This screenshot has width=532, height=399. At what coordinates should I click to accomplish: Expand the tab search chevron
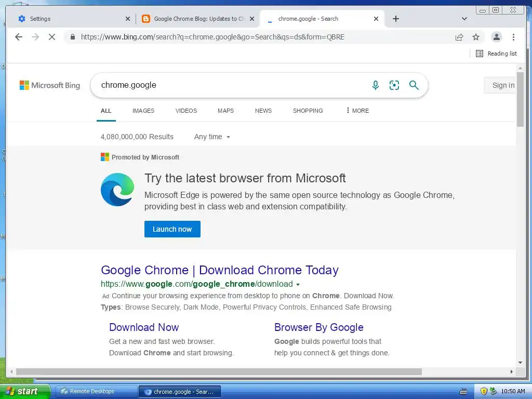click(x=464, y=19)
